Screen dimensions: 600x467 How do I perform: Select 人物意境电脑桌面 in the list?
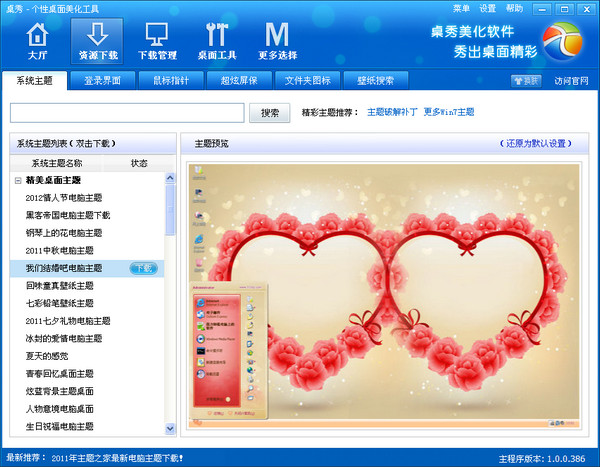pos(59,409)
